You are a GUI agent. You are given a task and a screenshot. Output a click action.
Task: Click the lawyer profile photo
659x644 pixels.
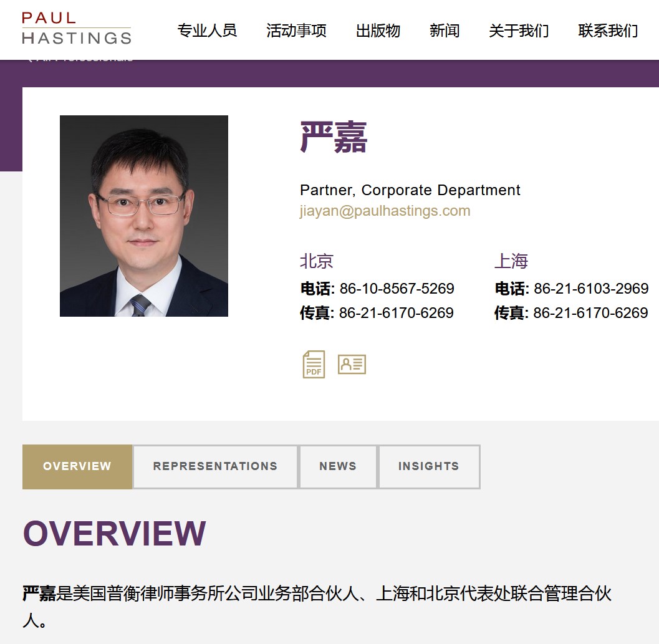pos(144,216)
